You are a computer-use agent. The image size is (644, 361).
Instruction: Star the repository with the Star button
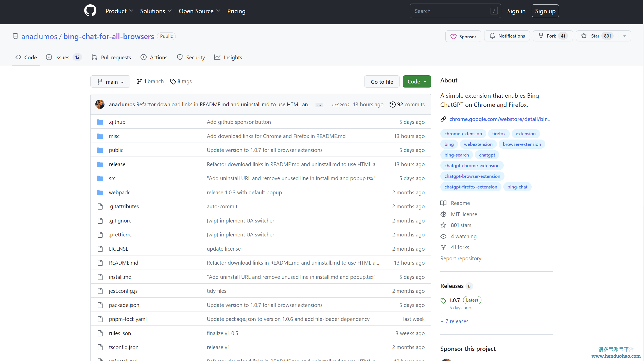[597, 36]
